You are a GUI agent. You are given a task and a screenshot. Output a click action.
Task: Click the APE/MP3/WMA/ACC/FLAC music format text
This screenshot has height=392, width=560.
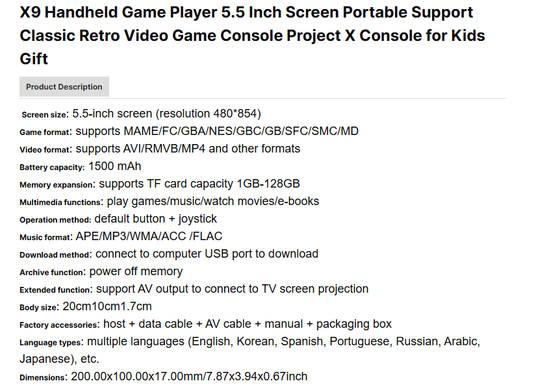(x=149, y=236)
